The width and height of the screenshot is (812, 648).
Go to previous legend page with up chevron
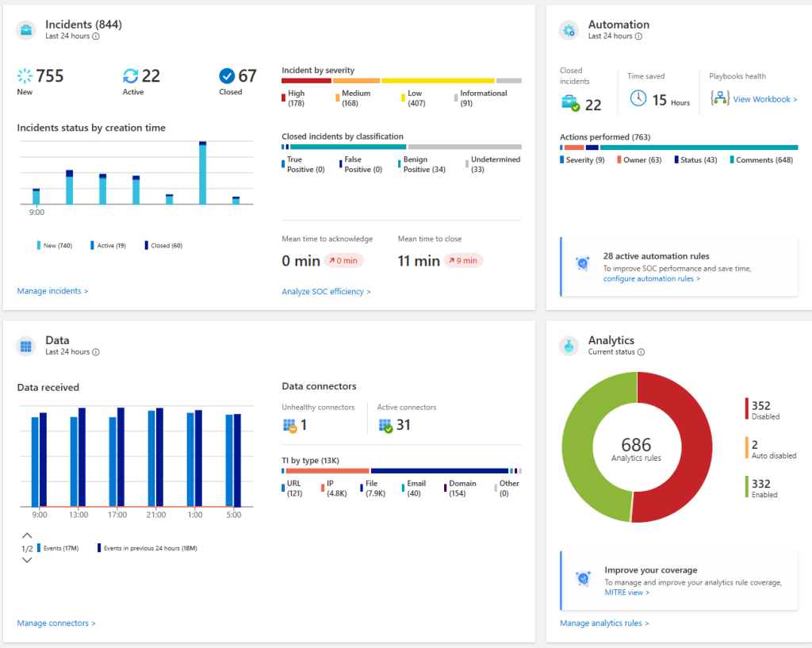click(27, 535)
